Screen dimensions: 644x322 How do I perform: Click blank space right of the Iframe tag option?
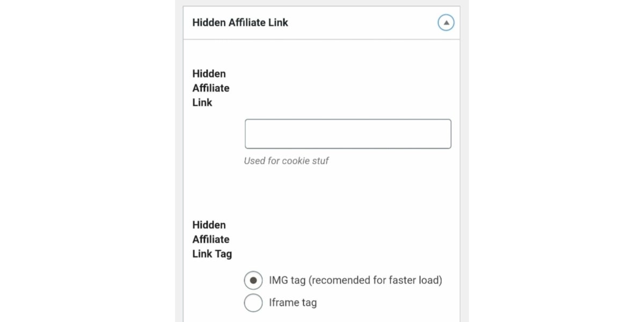[x=386, y=303]
